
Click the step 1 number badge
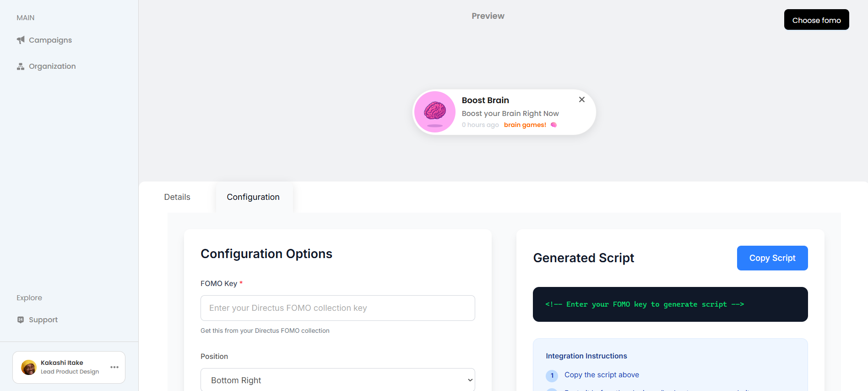[552, 375]
